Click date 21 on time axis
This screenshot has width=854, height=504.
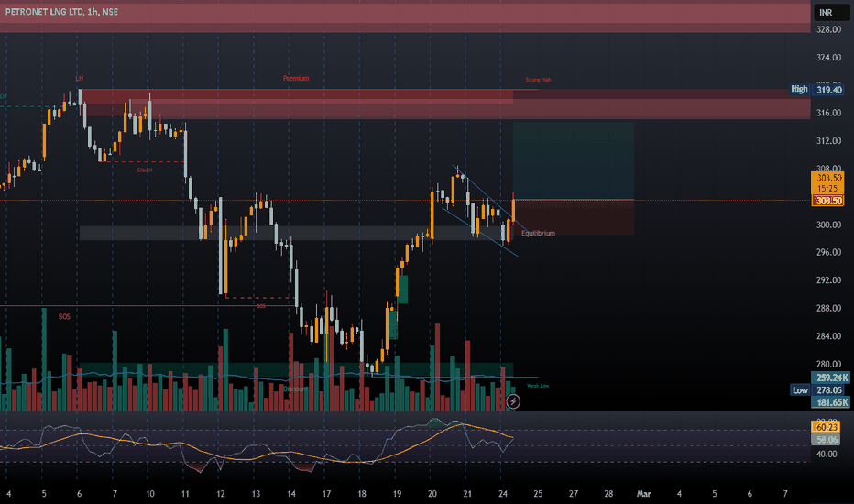click(x=467, y=494)
